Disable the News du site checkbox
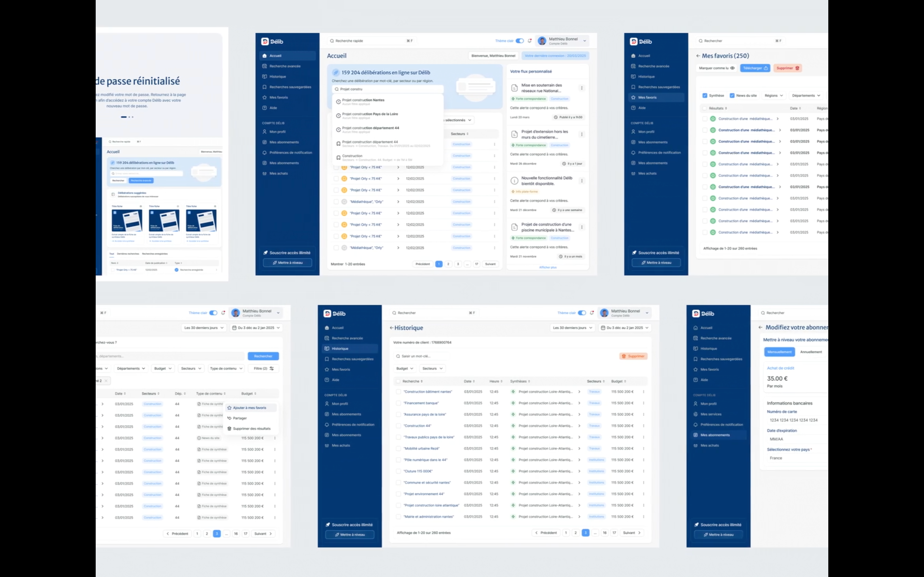This screenshot has width=924, height=577. pos(732,95)
